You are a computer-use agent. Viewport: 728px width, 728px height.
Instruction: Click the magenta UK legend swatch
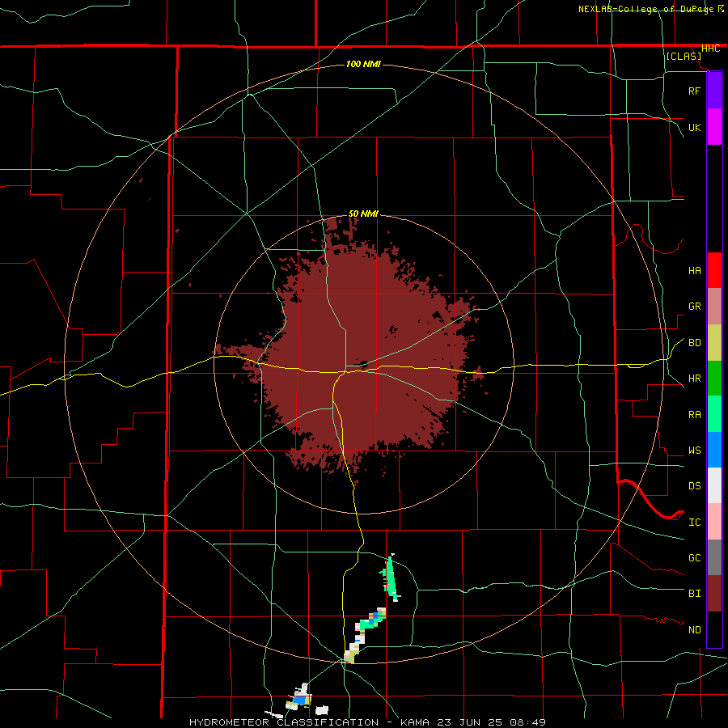(714, 127)
